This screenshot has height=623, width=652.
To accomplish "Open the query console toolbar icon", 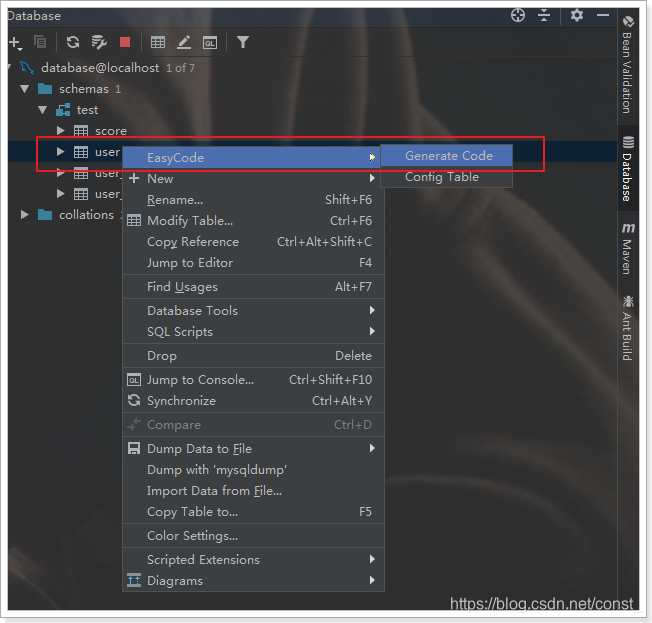I will [210, 42].
